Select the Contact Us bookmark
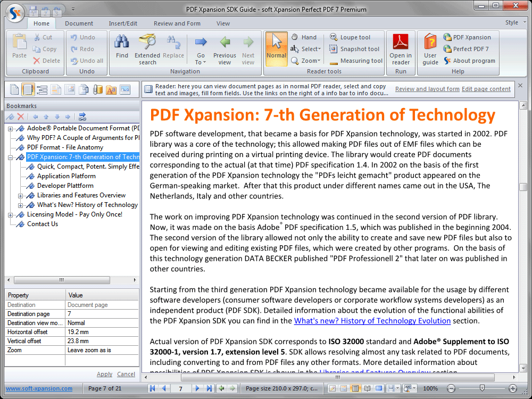This screenshot has height=399, width=532. 43,224
